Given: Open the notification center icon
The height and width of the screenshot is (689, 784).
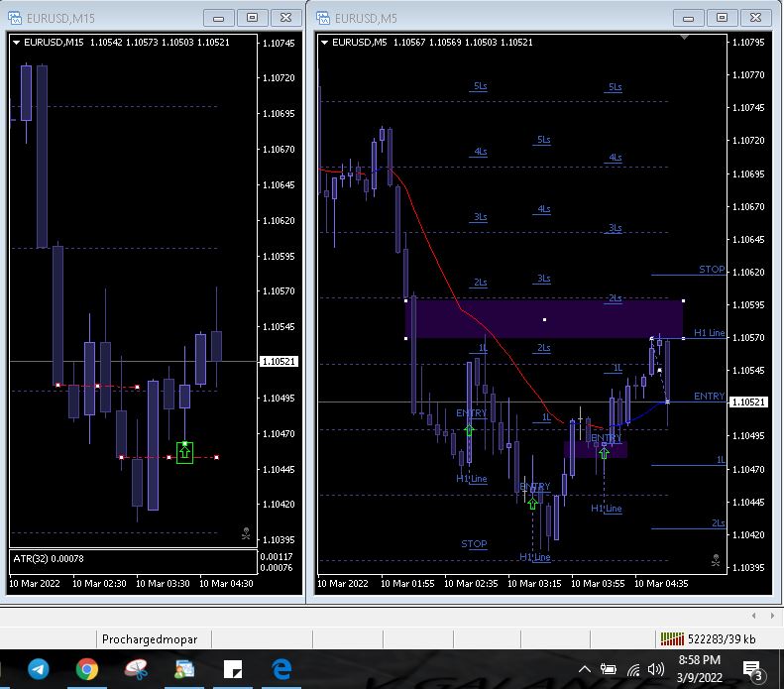Looking at the screenshot, I should (x=753, y=670).
